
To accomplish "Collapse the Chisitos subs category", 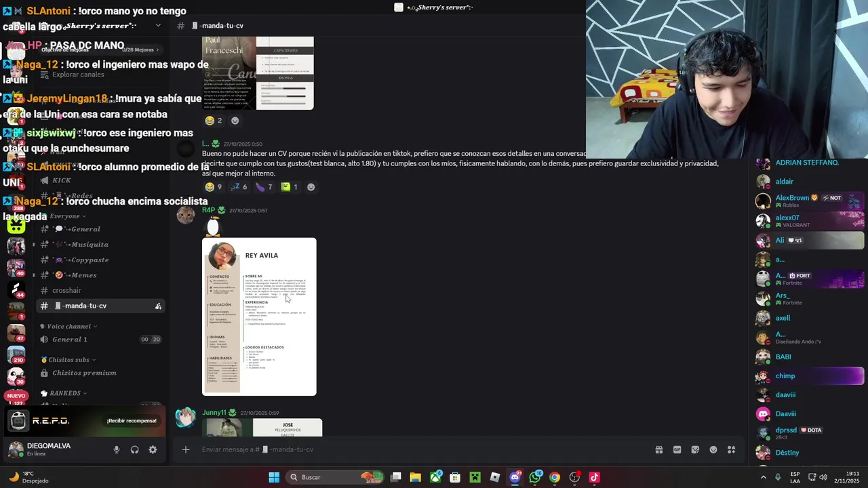I will tap(68, 360).
